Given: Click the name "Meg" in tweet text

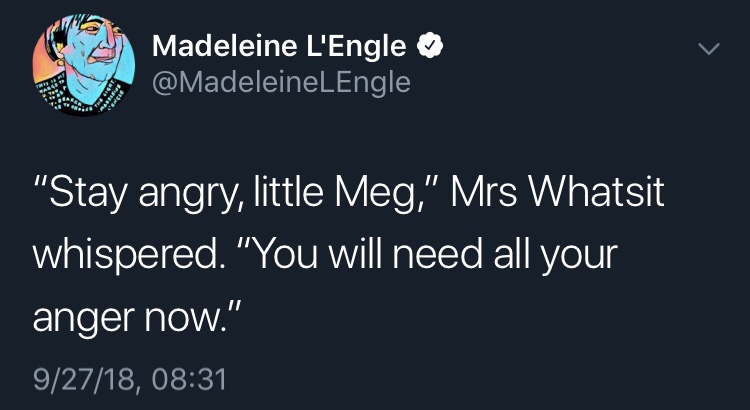Looking at the screenshot, I should pos(390,189).
